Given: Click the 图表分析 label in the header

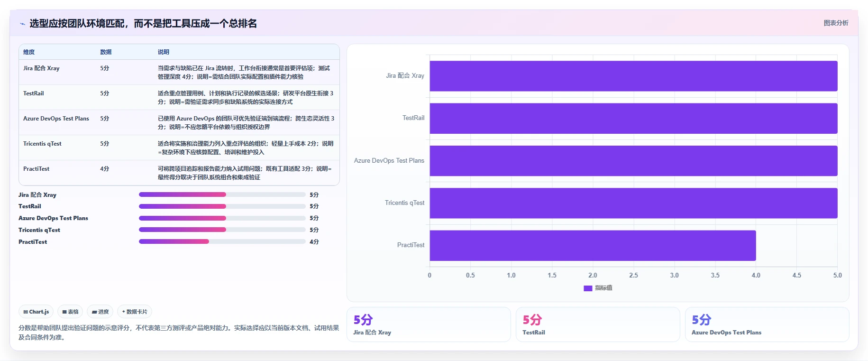Looking at the screenshot, I should coord(836,23).
